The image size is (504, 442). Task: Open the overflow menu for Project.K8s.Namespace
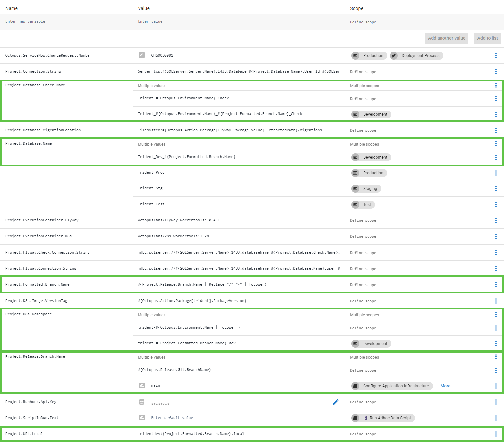pos(496,314)
